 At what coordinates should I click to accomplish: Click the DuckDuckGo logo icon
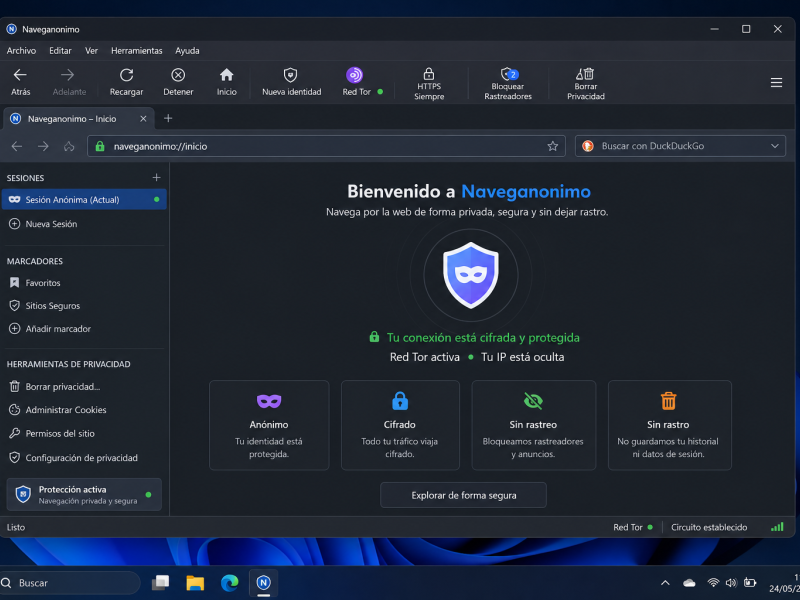[x=588, y=146]
